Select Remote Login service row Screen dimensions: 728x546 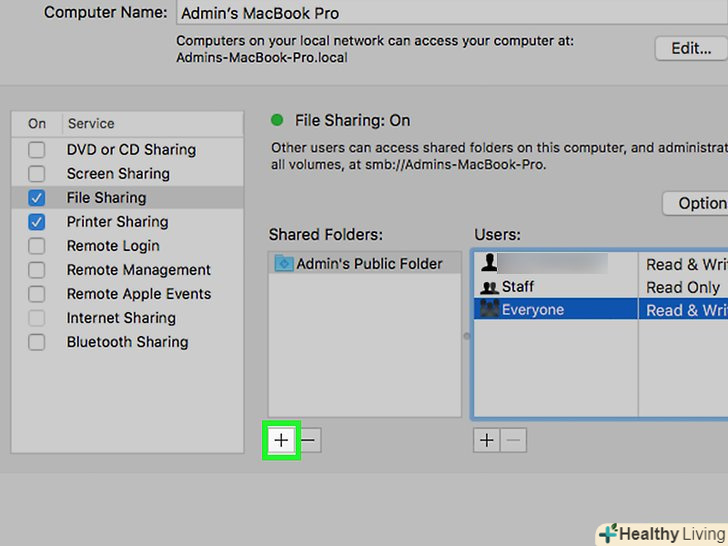pos(127,246)
